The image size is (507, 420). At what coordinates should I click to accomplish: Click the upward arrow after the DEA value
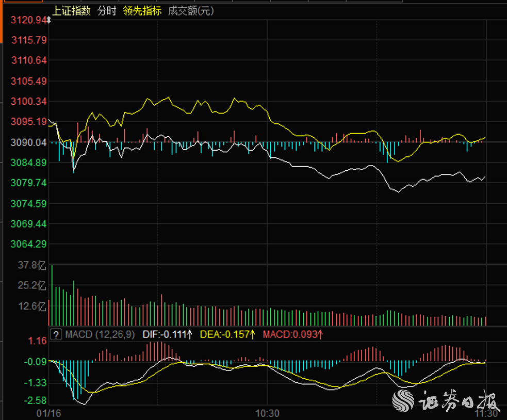(x=252, y=334)
